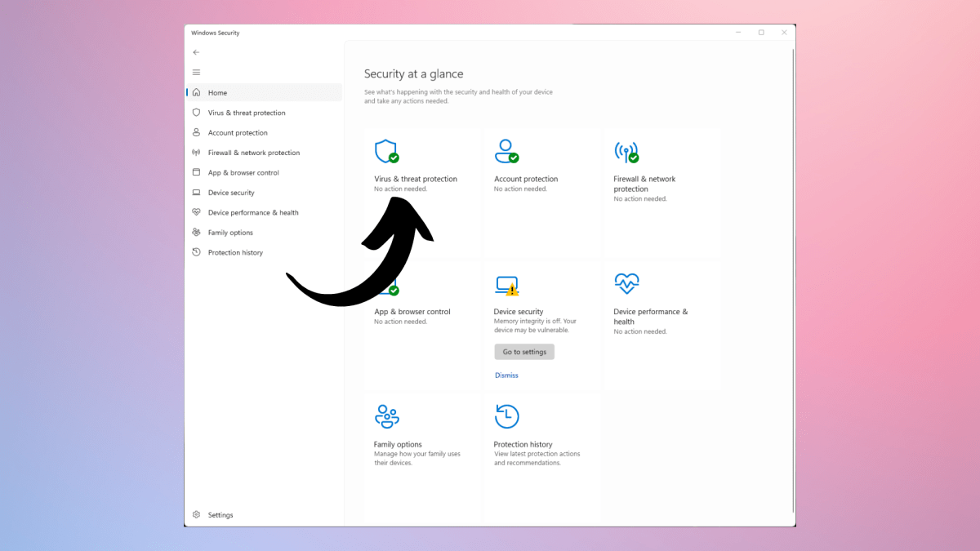Screen dimensions: 980x551
Task: Click the large shield icon on Virus & threat card
Action: pos(386,152)
